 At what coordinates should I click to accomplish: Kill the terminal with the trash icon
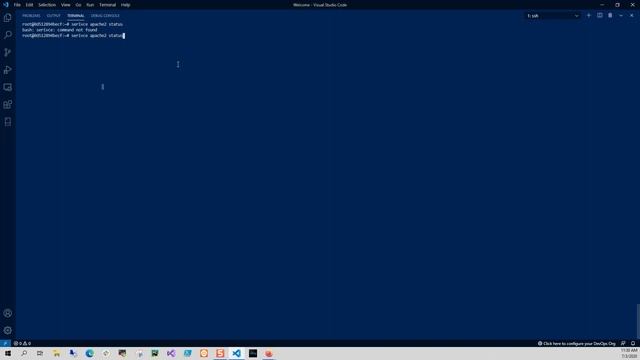[x=610, y=16]
